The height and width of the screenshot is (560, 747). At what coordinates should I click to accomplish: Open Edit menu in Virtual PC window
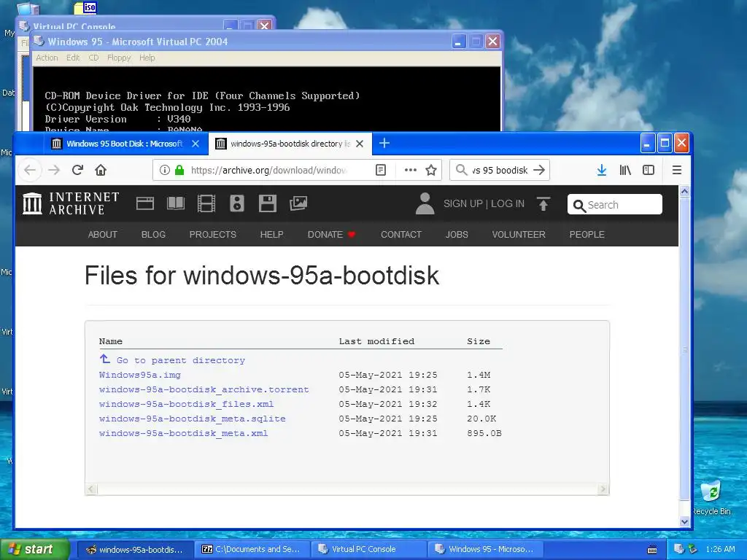pyautogui.click(x=73, y=58)
